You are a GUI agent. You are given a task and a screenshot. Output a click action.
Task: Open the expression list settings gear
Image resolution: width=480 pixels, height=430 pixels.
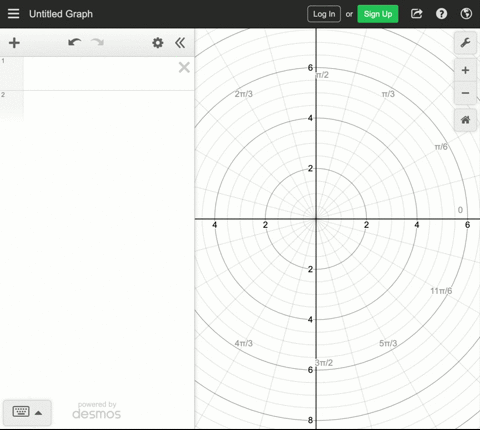(158, 43)
